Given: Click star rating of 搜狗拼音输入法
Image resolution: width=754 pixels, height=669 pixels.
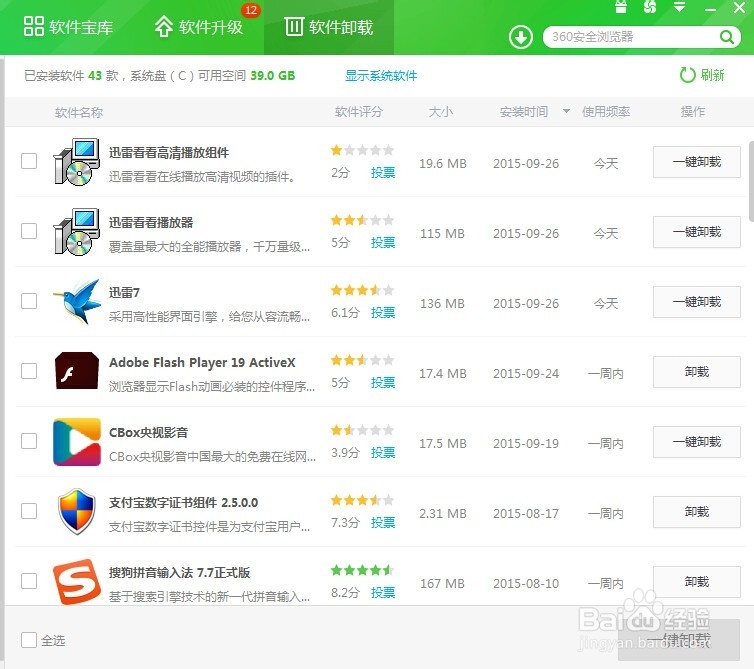Looking at the screenshot, I should point(363,570).
